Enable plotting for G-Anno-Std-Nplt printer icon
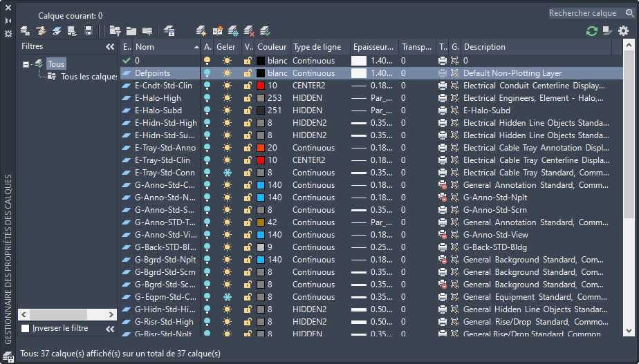The width and height of the screenshot is (639, 364). coord(443,198)
